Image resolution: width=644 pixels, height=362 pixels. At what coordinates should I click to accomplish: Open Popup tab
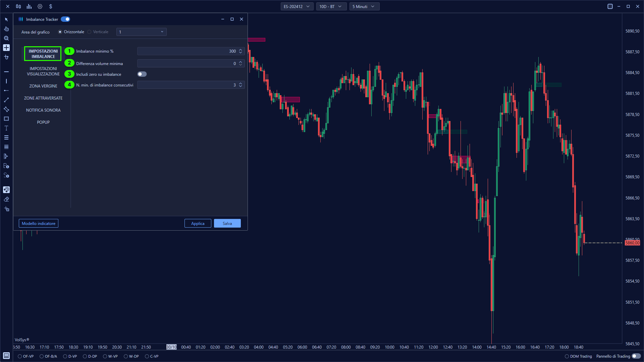43,122
